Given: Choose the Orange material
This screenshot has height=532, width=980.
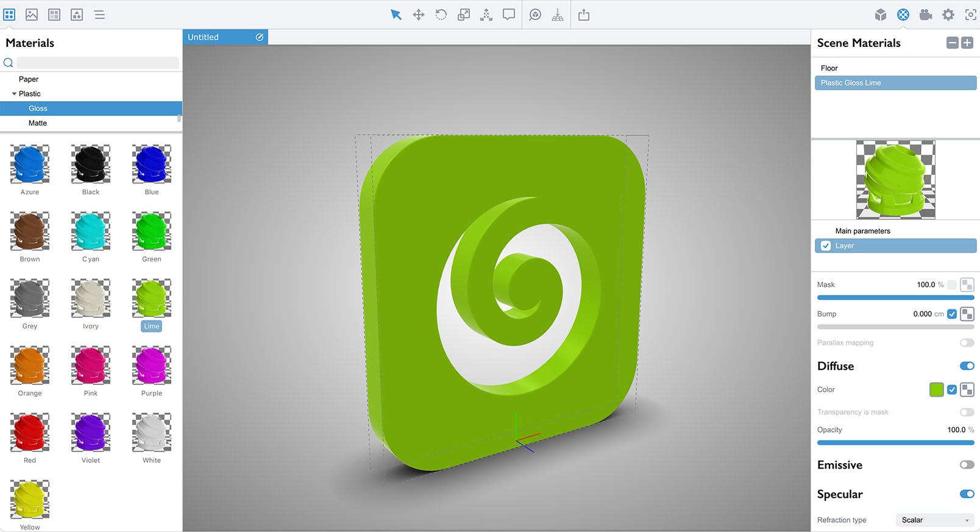Looking at the screenshot, I should (30, 365).
